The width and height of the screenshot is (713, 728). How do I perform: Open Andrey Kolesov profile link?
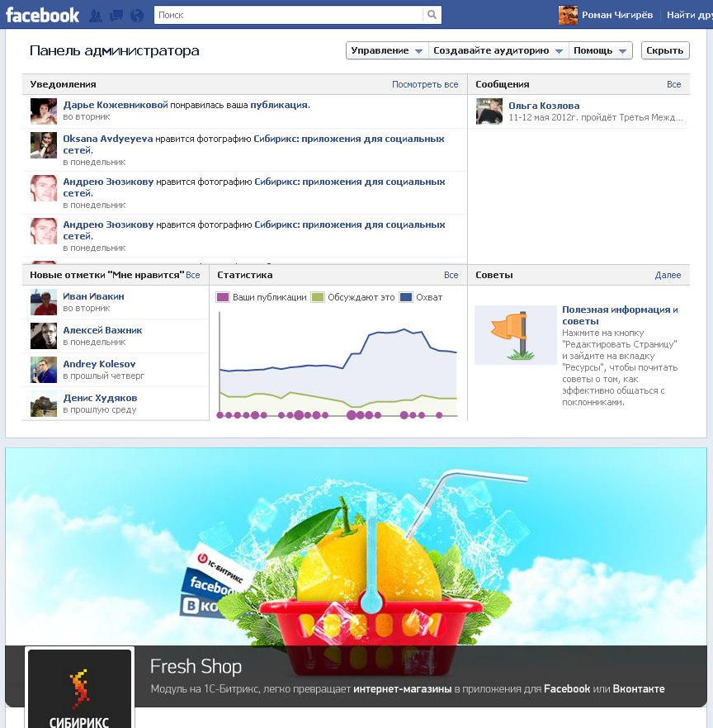[x=99, y=364]
